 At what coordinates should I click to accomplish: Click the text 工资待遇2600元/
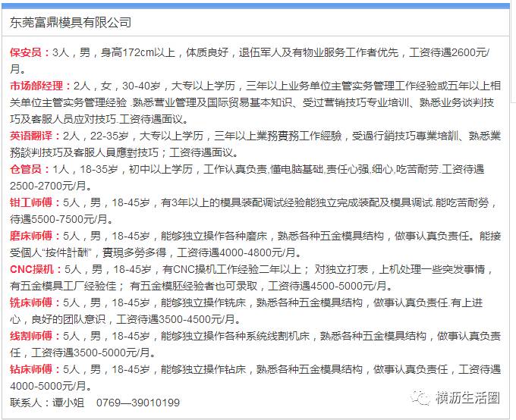tap(449, 52)
